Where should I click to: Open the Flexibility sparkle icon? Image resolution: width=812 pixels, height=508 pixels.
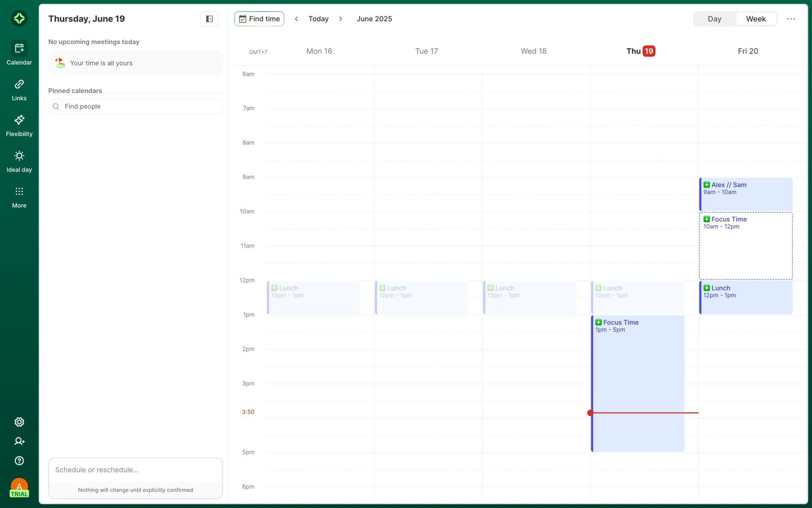pyautogui.click(x=19, y=120)
